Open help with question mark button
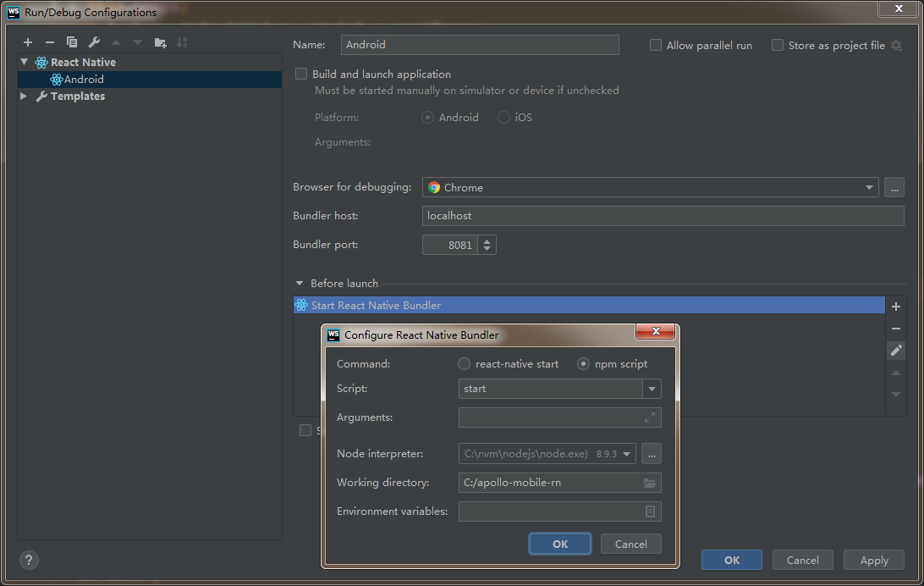This screenshot has width=924, height=586. pyautogui.click(x=29, y=560)
